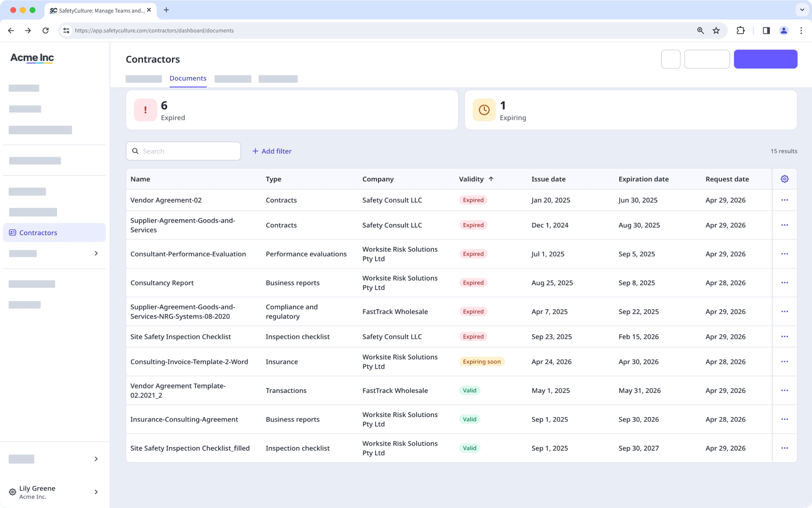
Task: Open options for Consulting-Invoice-Template-2-Word row
Action: coord(784,361)
